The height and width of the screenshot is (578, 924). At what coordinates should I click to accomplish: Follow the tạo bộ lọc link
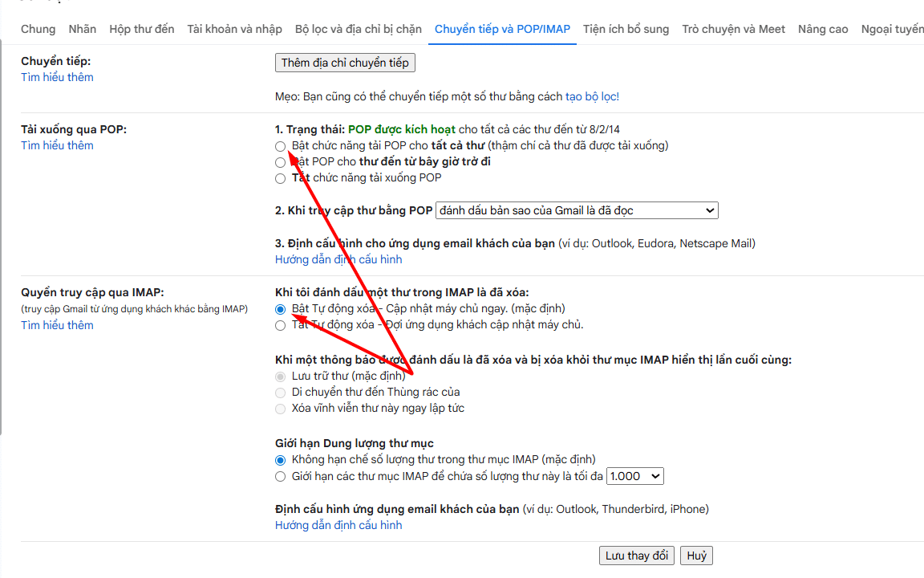click(592, 96)
